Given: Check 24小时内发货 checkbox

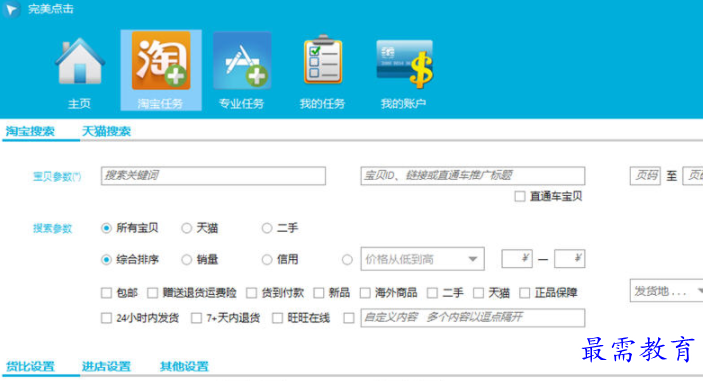Looking at the screenshot, I should [x=106, y=318].
